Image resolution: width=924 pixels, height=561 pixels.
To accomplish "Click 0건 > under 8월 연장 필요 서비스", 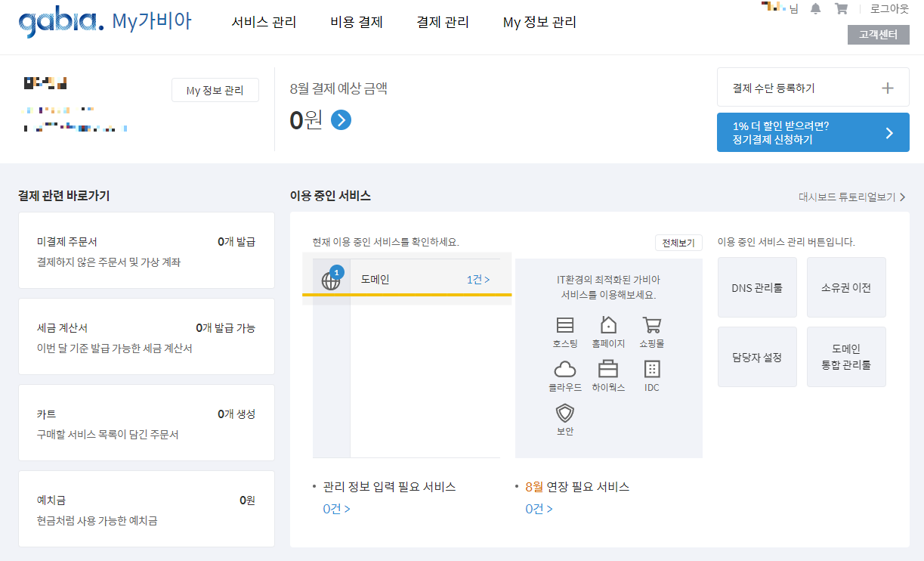I will pos(539,509).
